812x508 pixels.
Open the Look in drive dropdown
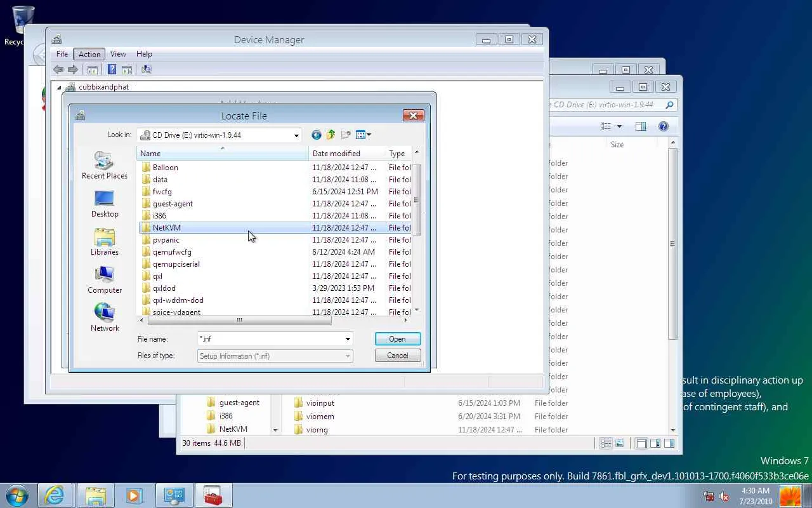tap(296, 135)
